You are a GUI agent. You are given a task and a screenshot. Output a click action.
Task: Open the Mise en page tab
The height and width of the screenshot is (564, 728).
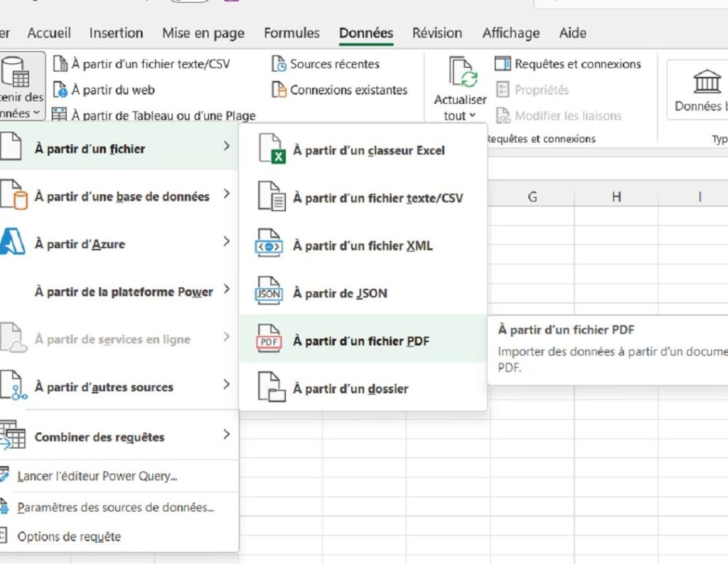coord(203,33)
